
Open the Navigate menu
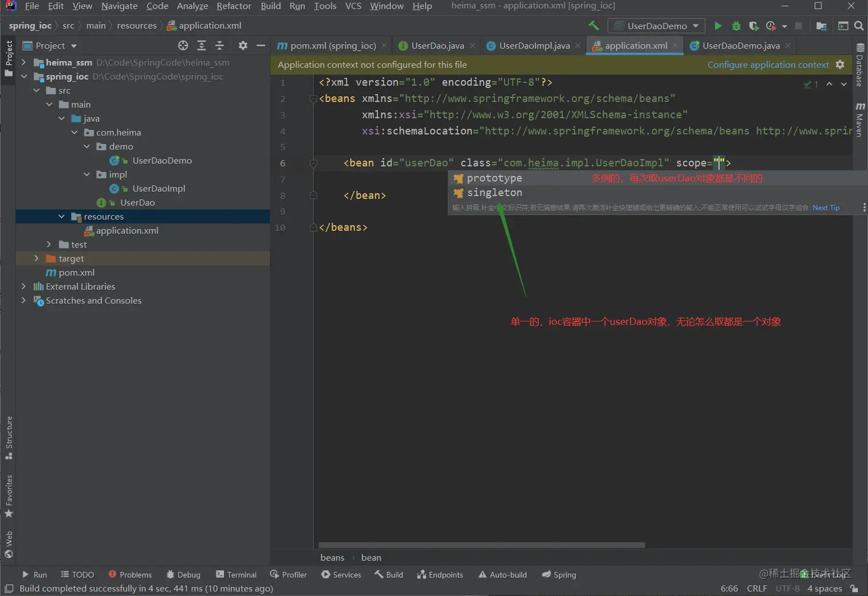pos(119,6)
